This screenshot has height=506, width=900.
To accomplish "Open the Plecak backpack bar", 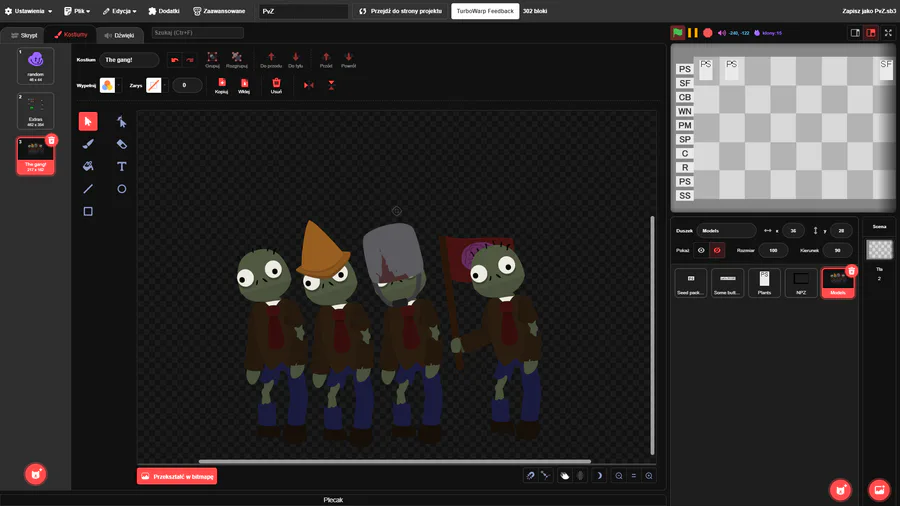I will tap(333, 500).
